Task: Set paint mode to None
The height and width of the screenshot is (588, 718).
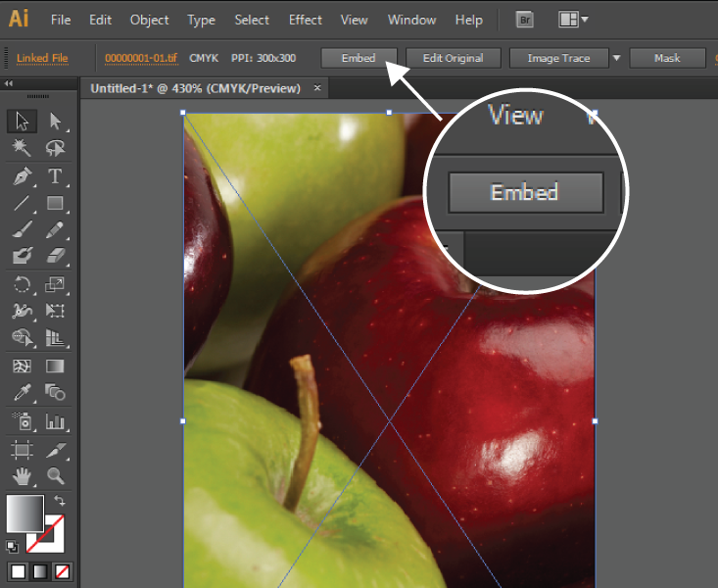Action: pos(61,571)
